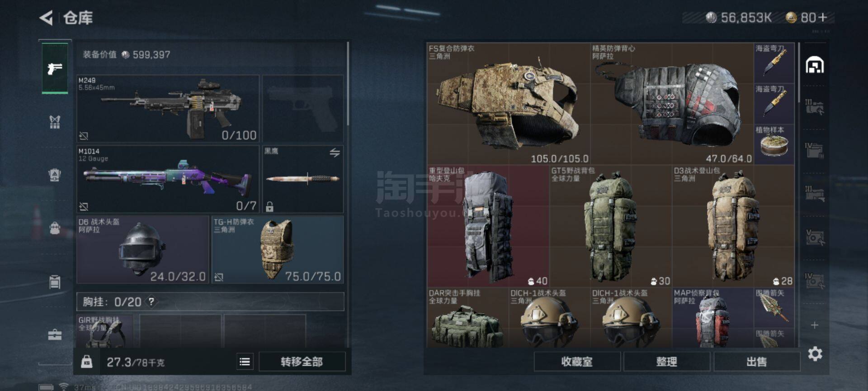Open the briefcase category in left sidebar

(x=55, y=335)
